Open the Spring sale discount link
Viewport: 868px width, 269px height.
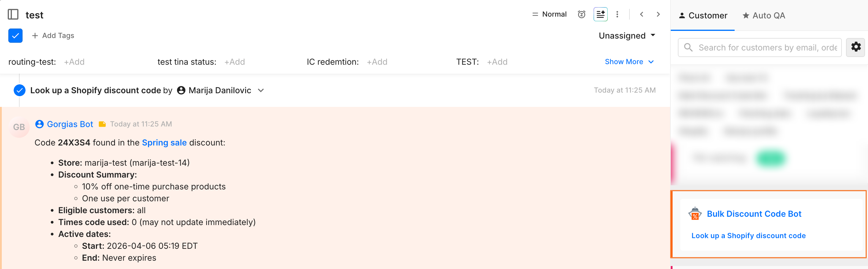164,143
